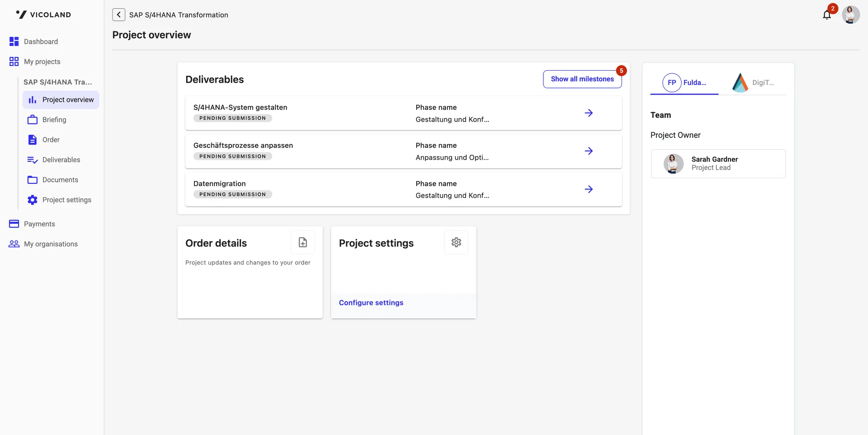This screenshot has width=868, height=435.
Task: Switch to the DigiT... team tab
Action: (x=753, y=82)
